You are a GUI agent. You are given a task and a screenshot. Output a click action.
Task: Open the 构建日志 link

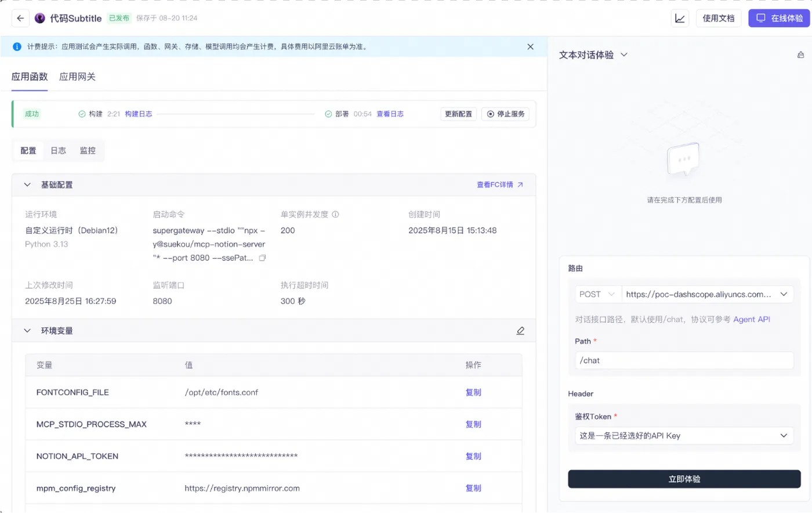click(x=139, y=114)
